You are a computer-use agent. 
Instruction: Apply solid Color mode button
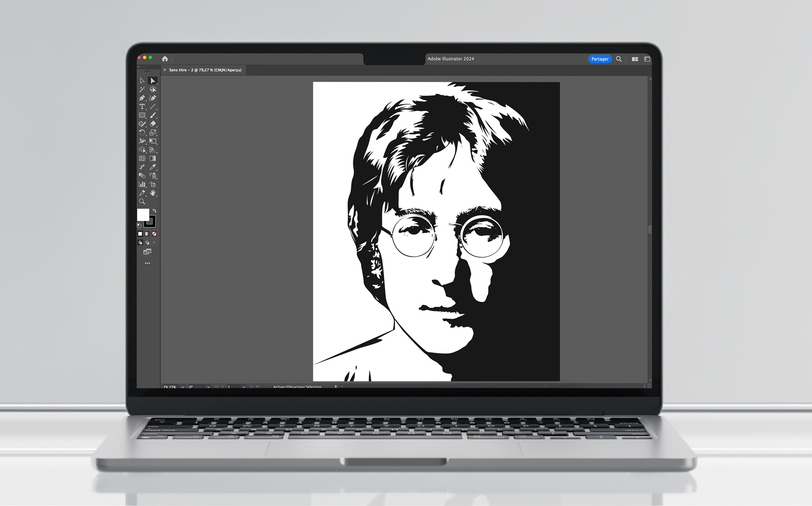tap(140, 234)
